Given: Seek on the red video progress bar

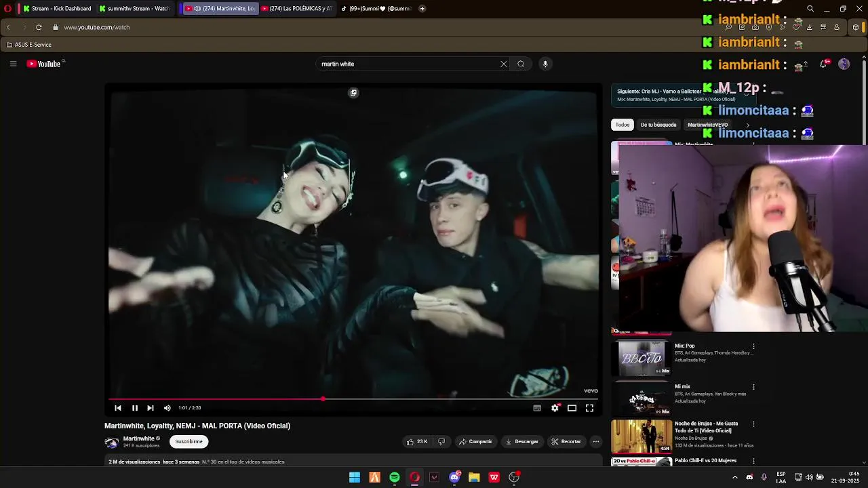Looking at the screenshot, I should click(x=353, y=399).
